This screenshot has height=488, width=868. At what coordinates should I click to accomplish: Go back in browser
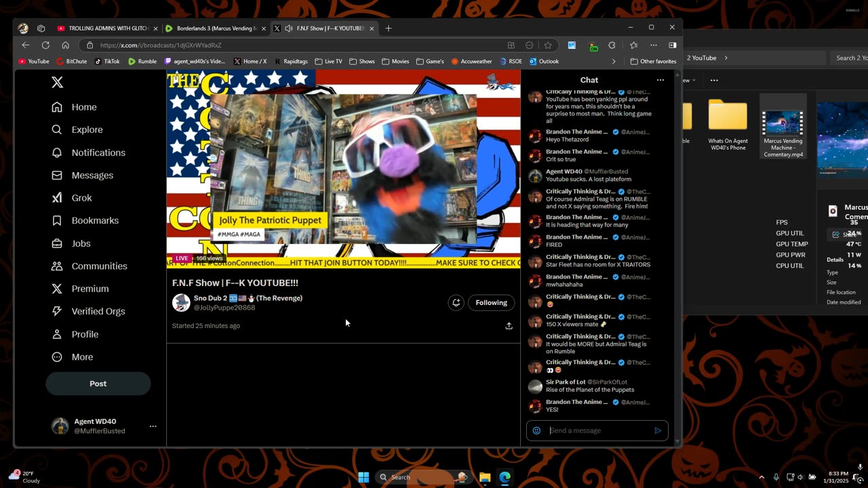(26, 45)
